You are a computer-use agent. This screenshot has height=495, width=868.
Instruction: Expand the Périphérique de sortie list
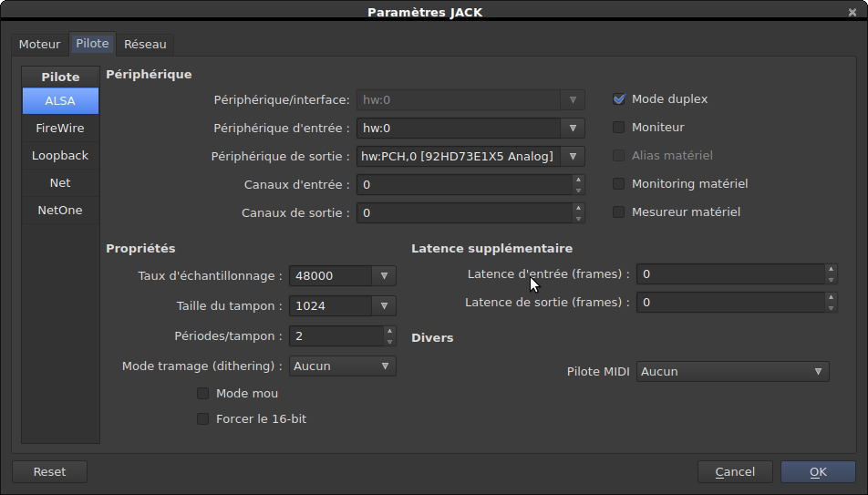[573, 157]
